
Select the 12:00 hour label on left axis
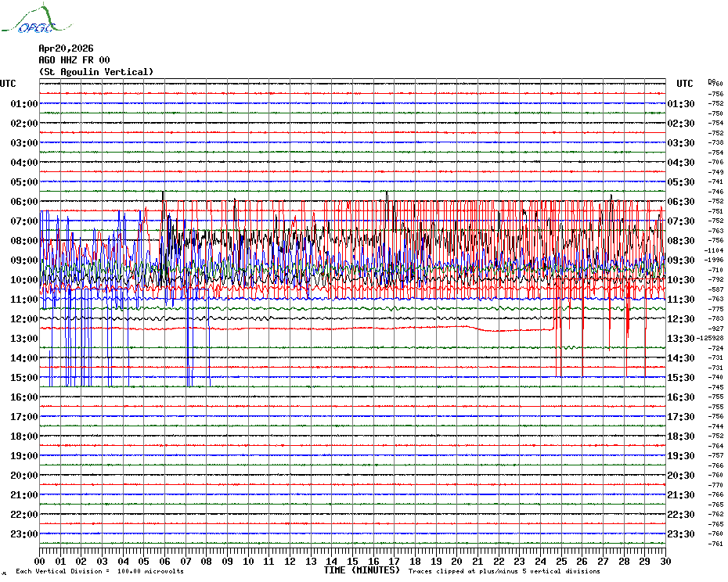tap(24, 319)
